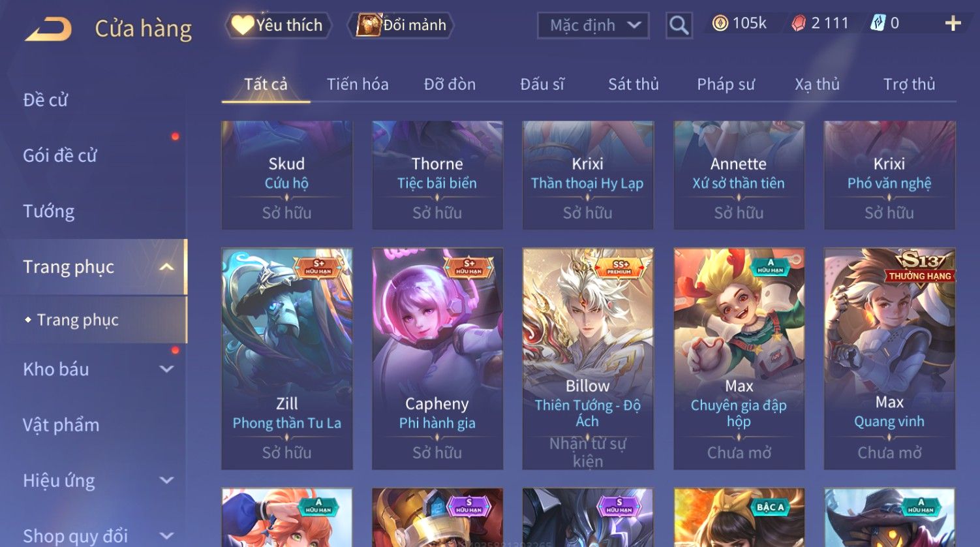Viewport: 980px width, 547px height.
Task: Open the Mặc định sort dropdown
Action: 593,25
